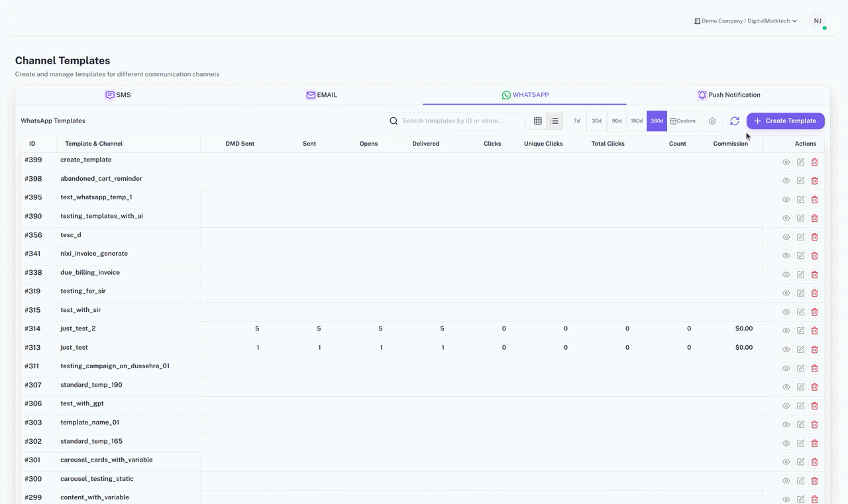Preview testing_templates_with_ai using eye icon

click(x=786, y=218)
